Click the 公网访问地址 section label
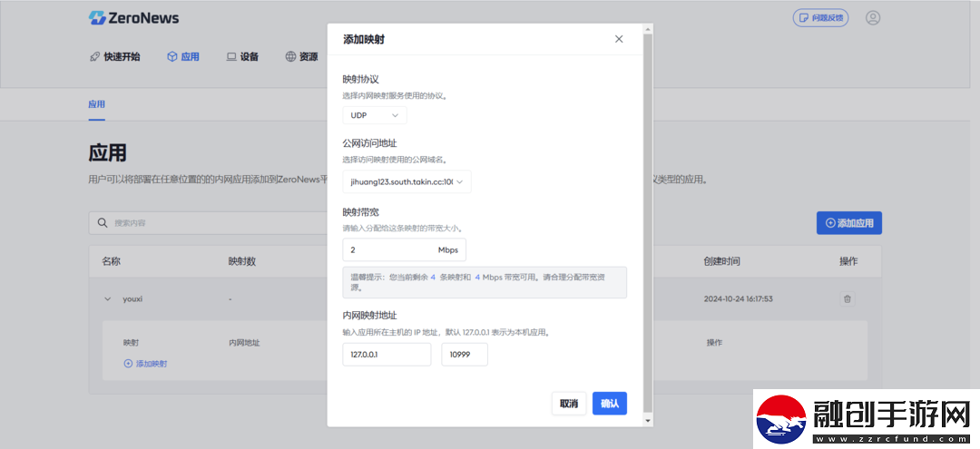The width and height of the screenshot is (980, 449). tap(369, 143)
